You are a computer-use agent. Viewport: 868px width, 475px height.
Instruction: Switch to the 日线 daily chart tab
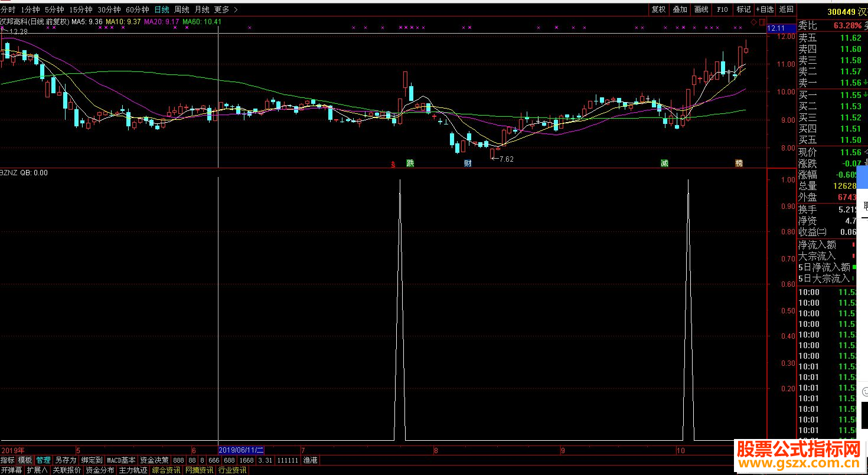click(x=161, y=9)
